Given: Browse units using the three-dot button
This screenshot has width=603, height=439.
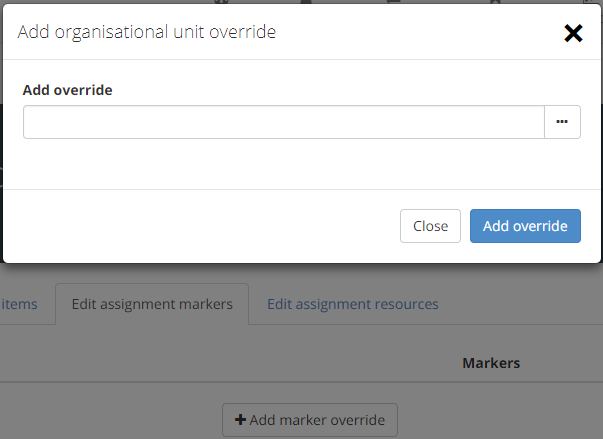Looking at the screenshot, I should pyautogui.click(x=562, y=122).
